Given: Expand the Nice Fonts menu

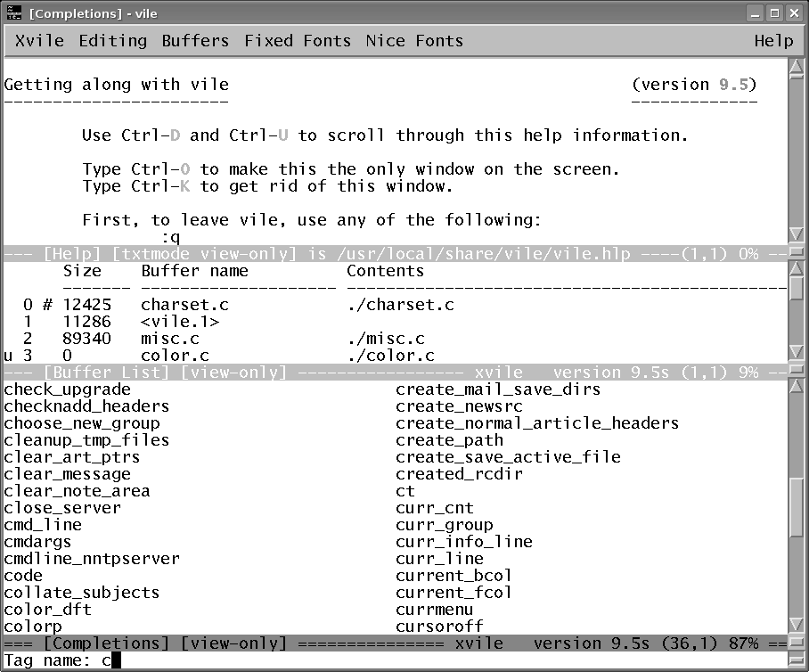Looking at the screenshot, I should [x=414, y=41].
